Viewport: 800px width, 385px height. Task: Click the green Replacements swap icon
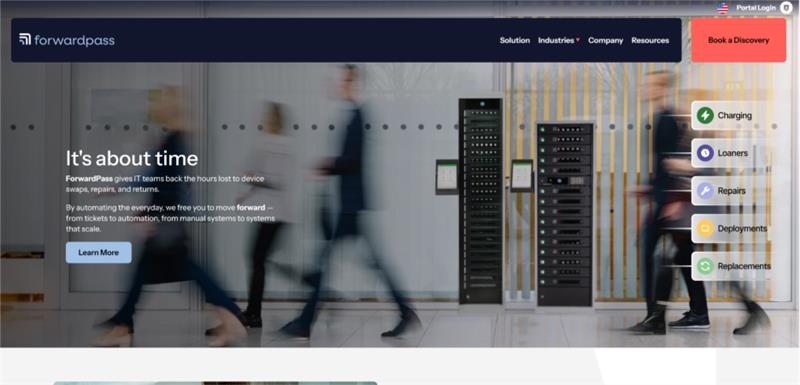705,266
